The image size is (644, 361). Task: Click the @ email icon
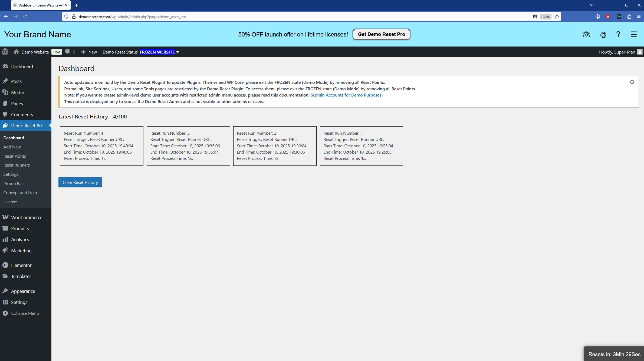coord(603,34)
